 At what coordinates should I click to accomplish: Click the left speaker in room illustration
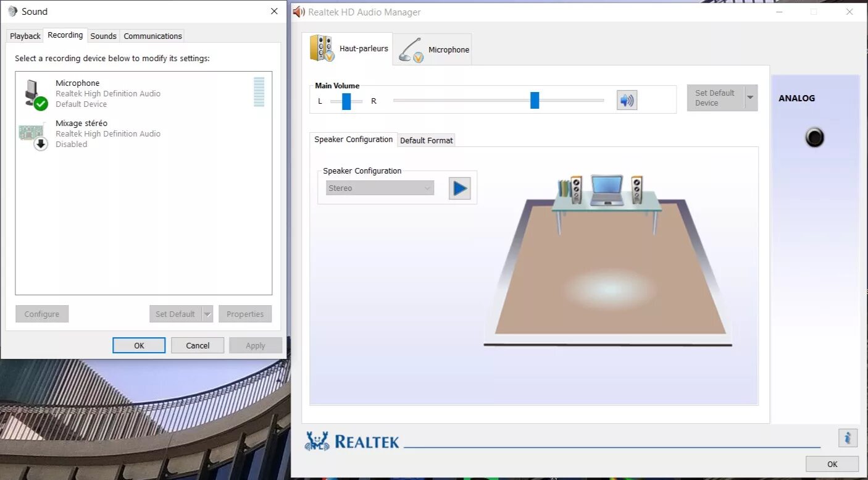coord(576,190)
